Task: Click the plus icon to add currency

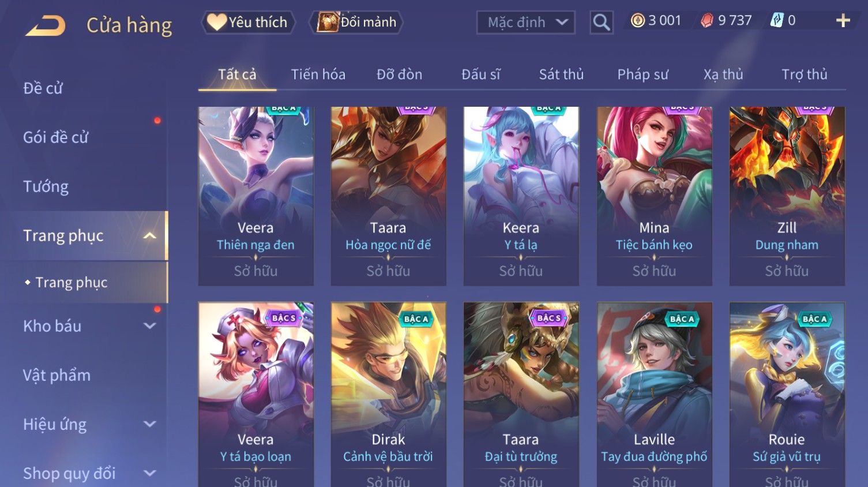Action: [843, 21]
